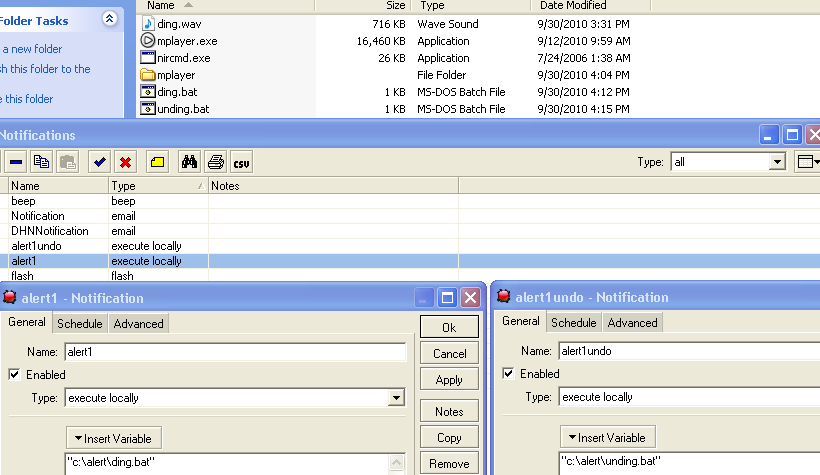Select the mplayer.exe application icon
The width and height of the screenshot is (820, 475).
[x=148, y=40]
